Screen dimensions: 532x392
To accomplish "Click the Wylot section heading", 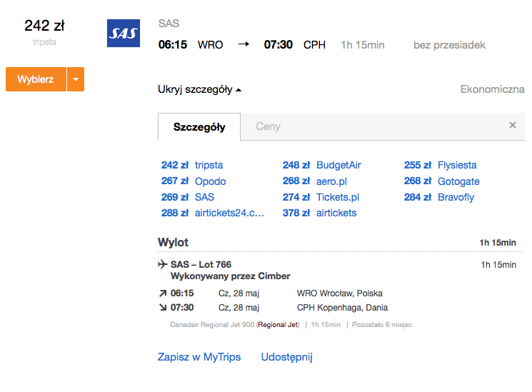I will click(x=173, y=242).
